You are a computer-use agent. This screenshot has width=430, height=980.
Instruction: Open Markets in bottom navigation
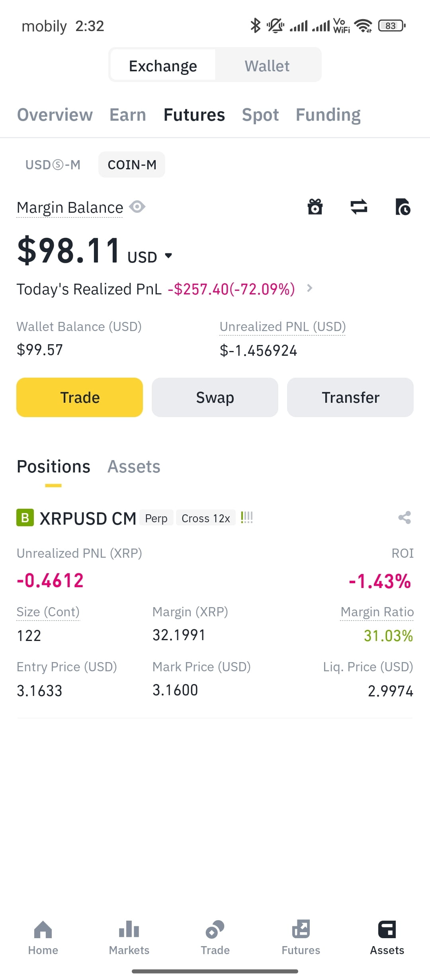tap(129, 938)
